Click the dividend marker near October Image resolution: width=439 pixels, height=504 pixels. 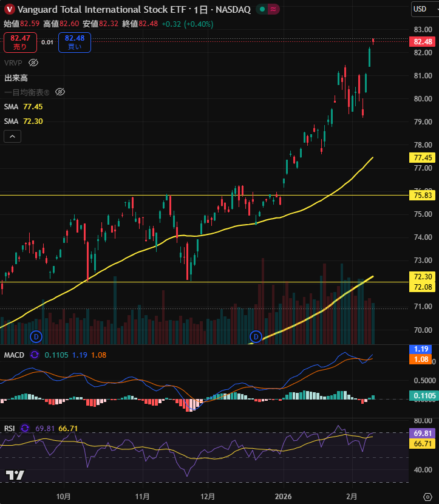click(36, 336)
